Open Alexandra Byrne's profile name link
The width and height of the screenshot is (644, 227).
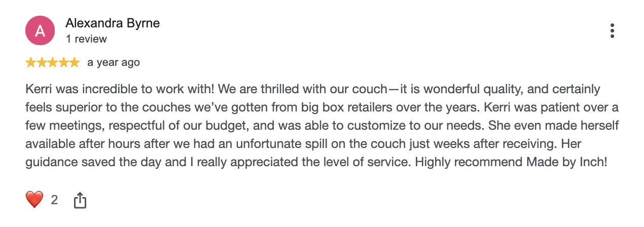113,23
